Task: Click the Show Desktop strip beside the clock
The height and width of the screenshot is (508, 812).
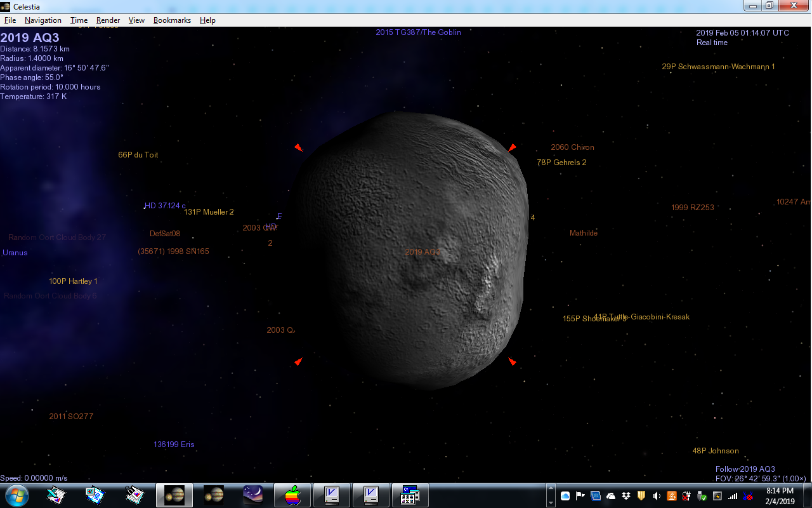Action: pyautogui.click(x=807, y=495)
